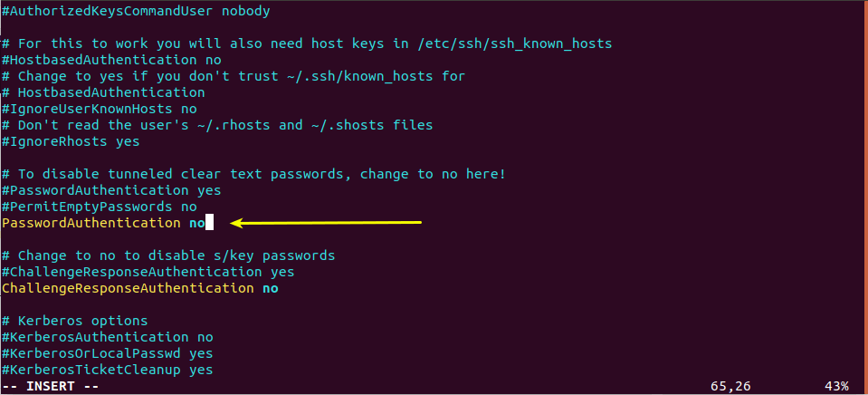Viewport: 868px width, 395px height.
Task: Click the commented #ChallengeResponseAuthentication yes line
Action: (x=148, y=272)
